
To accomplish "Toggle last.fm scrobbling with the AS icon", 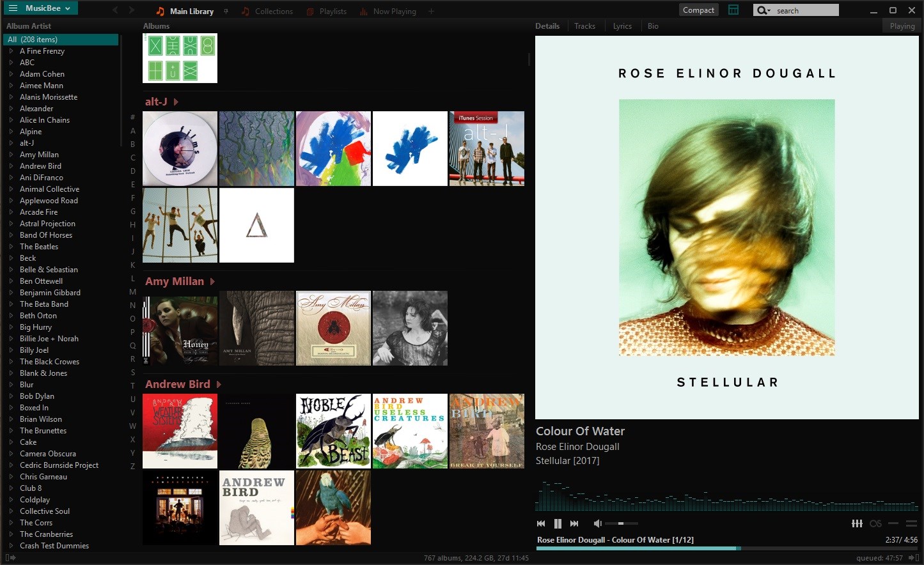I will pos(875,523).
